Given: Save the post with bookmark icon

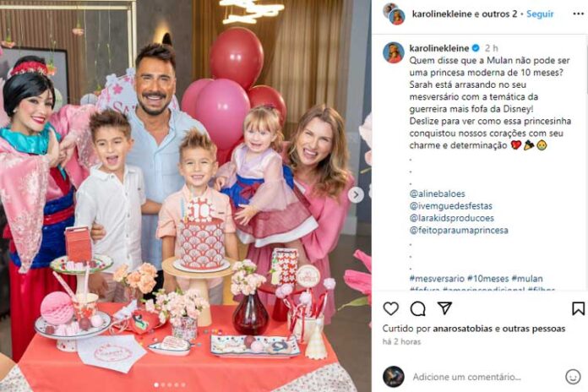Looking at the screenshot, I should coord(578,308).
